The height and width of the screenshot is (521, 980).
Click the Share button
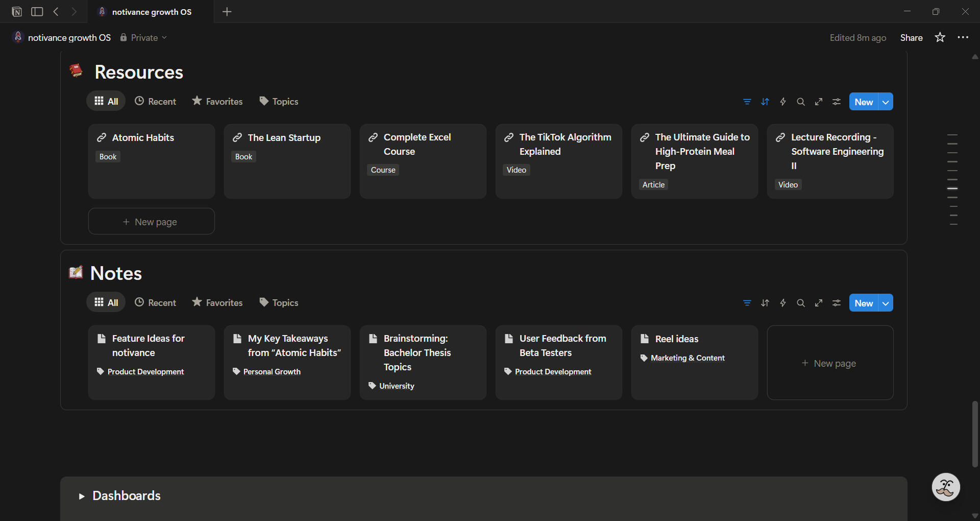[x=911, y=37]
